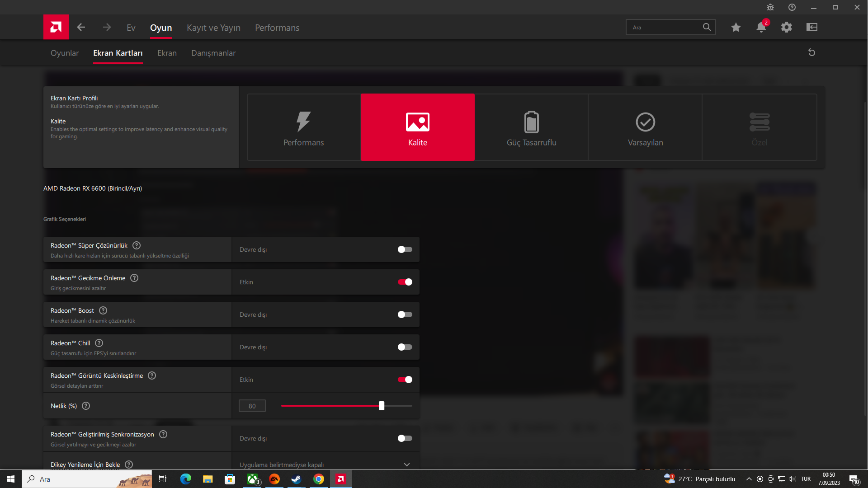This screenshot has height=488, width=868.
Task: Show help for Dikey Yenileme İçin Bekle
Action: pos(129,465)
